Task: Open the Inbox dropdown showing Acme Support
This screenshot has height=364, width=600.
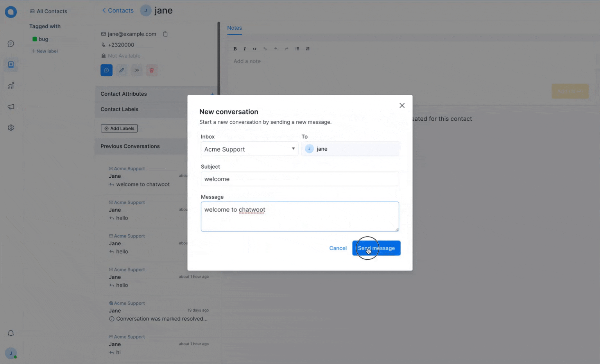Action: (x=249, y=149)
